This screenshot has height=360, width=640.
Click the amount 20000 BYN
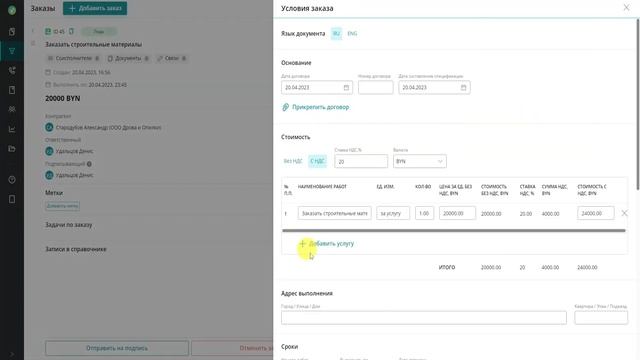(x=62, y=98)
